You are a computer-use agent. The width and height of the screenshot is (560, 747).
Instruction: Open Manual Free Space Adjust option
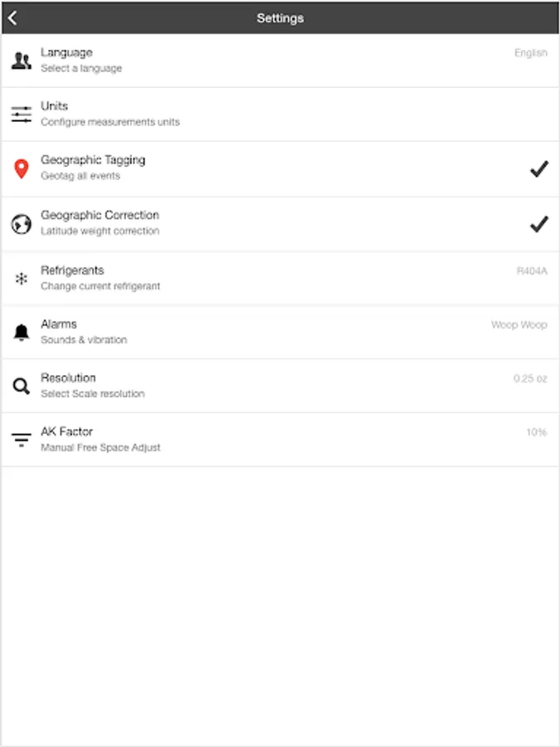[100, 448]
